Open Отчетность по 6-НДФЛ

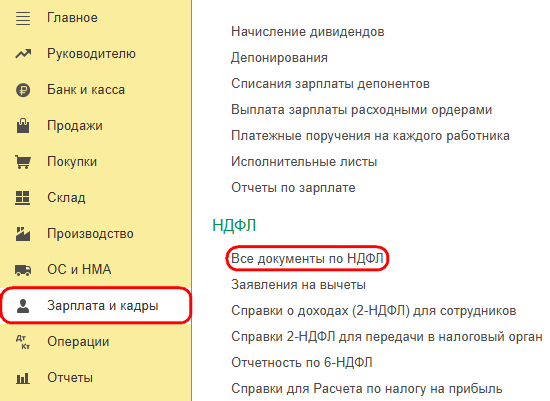302,363
